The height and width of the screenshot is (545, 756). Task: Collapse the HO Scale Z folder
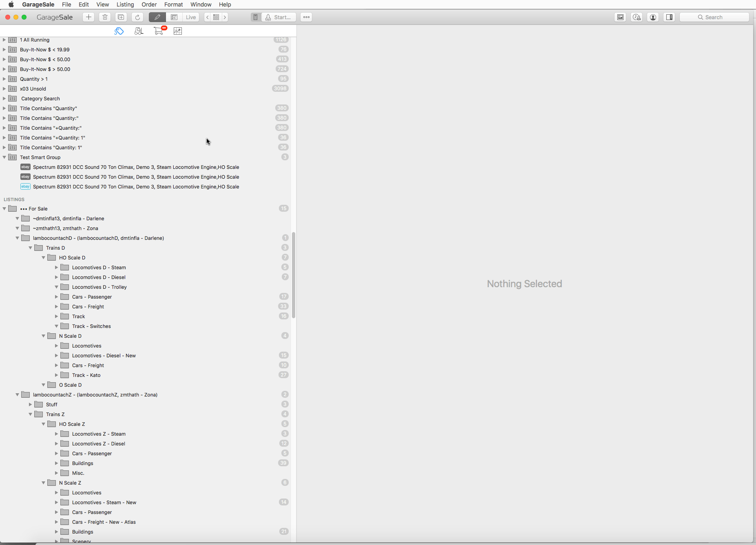[x=43, y=424]
